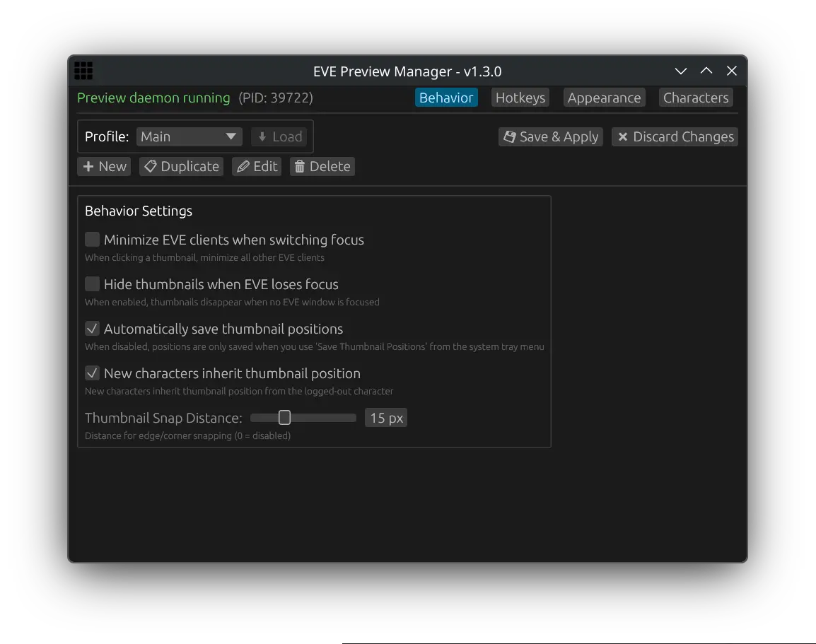Click the X icon on Discard Changes
The width and height of the screenshot is (816, 644).
[x=623, y=136]
